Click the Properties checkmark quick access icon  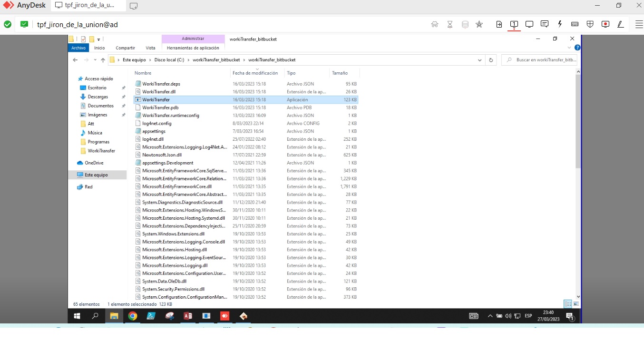(x=83, y=39)
